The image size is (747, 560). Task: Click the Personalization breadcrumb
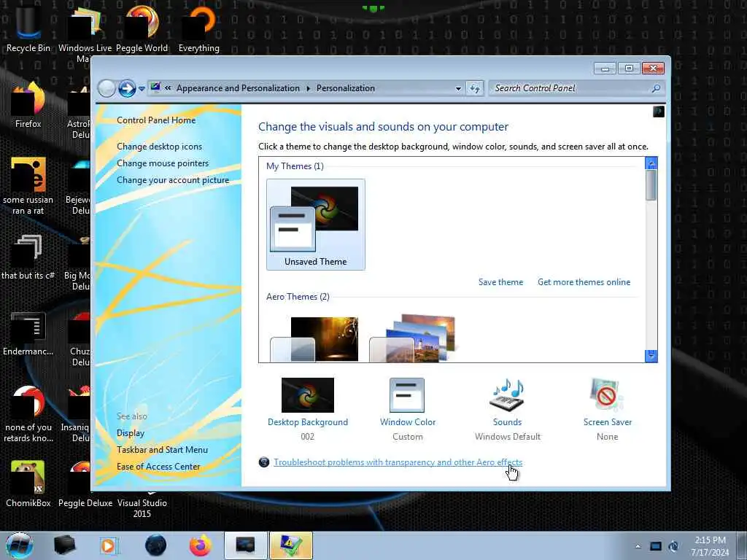tap(345, 88)
